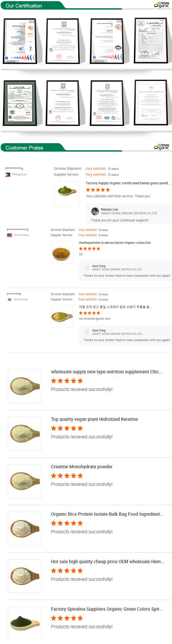The height and width of the screenshot is (644, 172).
Task: Open the Top quality vegan plant Keratine link
Action: pyautogui.click(x=94, y=419)
